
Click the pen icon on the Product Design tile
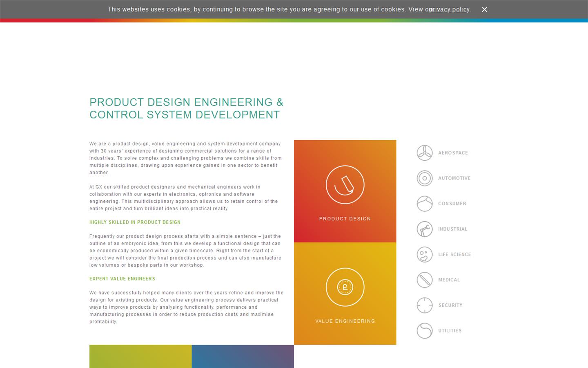pyautogui.click(x=345, y=185)
